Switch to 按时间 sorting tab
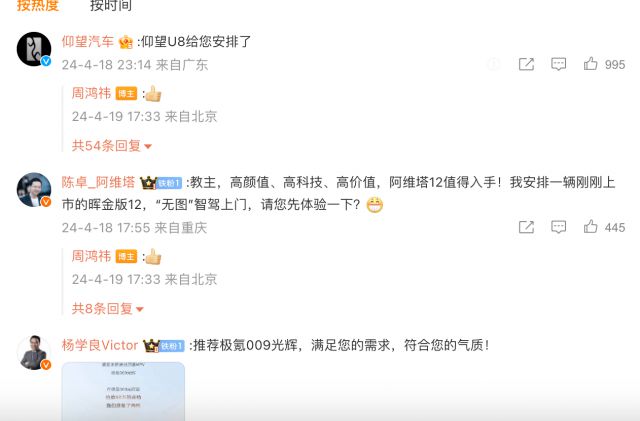Image resolution: width=640 pixels, height=421 pixels. click(111, 5)
